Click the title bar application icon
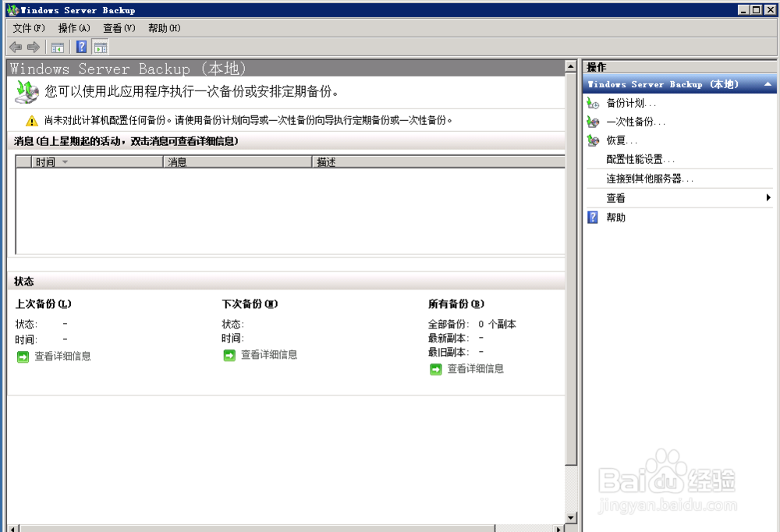Screen dimensions: 780x532 click(12, 10)
